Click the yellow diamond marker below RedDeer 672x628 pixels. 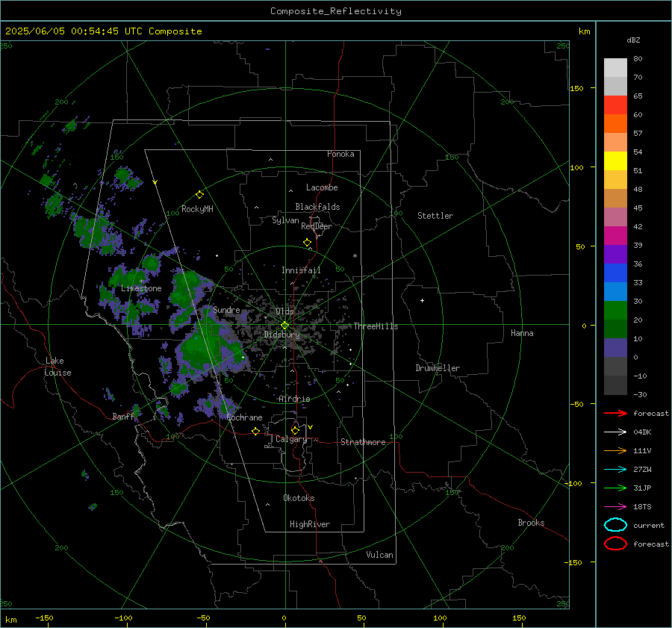[307, 243]
